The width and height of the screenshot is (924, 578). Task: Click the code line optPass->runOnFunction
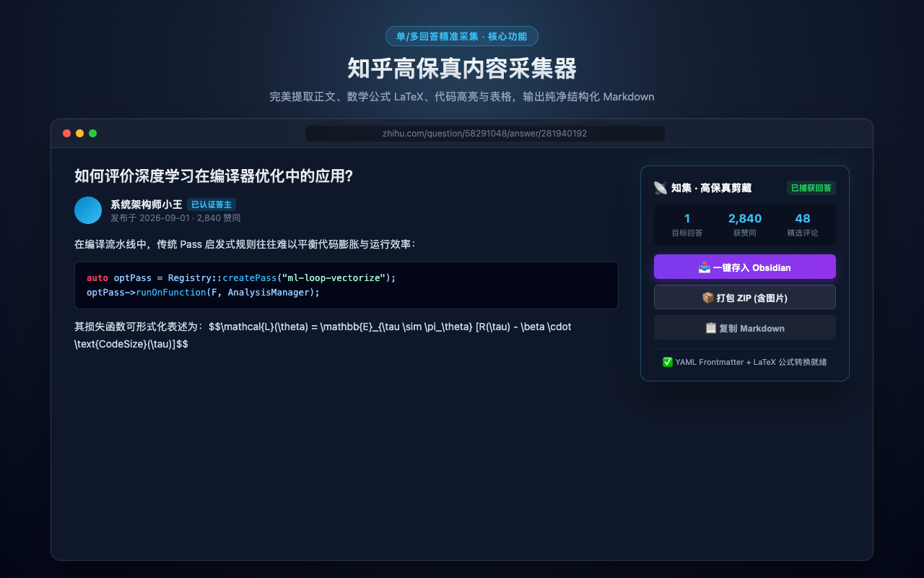(203, 292)
